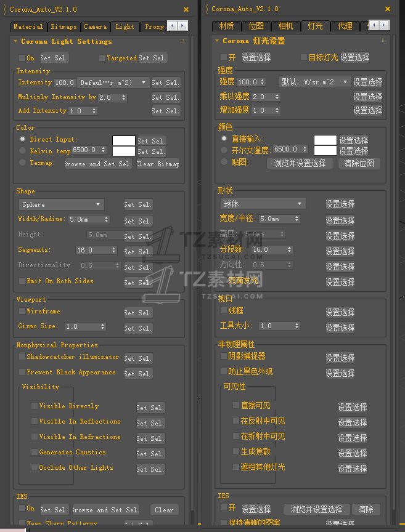The width and height of the screenshot is (405, 532).
Task: Toggle Generates Caustics checkbox
Action: (x=35, y=452)
